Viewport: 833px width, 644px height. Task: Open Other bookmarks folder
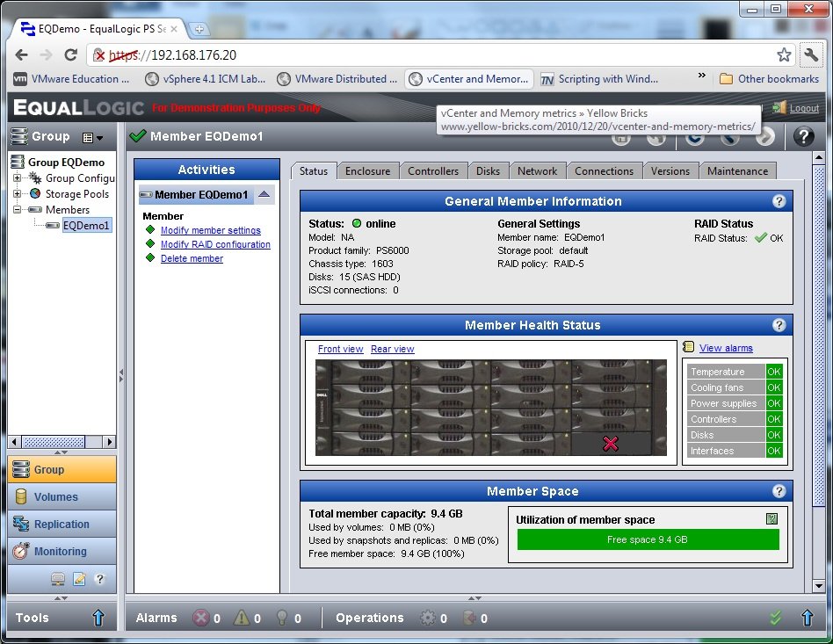tap(769, 79)
